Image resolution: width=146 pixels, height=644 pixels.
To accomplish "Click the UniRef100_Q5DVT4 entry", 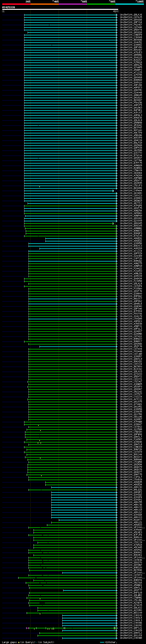I will coord(131,30).
